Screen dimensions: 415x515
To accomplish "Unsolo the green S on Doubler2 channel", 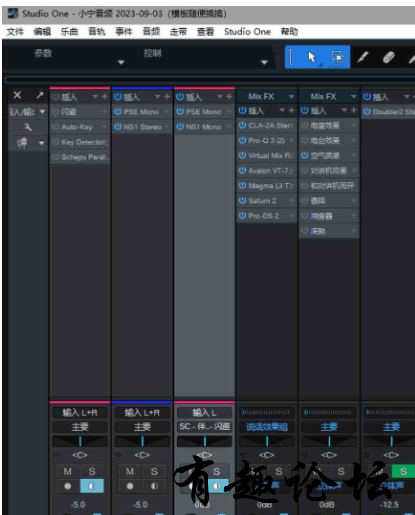I will 403,471.
